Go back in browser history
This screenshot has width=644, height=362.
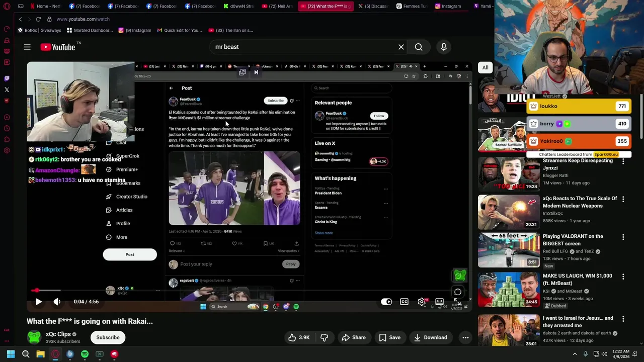click(20, 19)
